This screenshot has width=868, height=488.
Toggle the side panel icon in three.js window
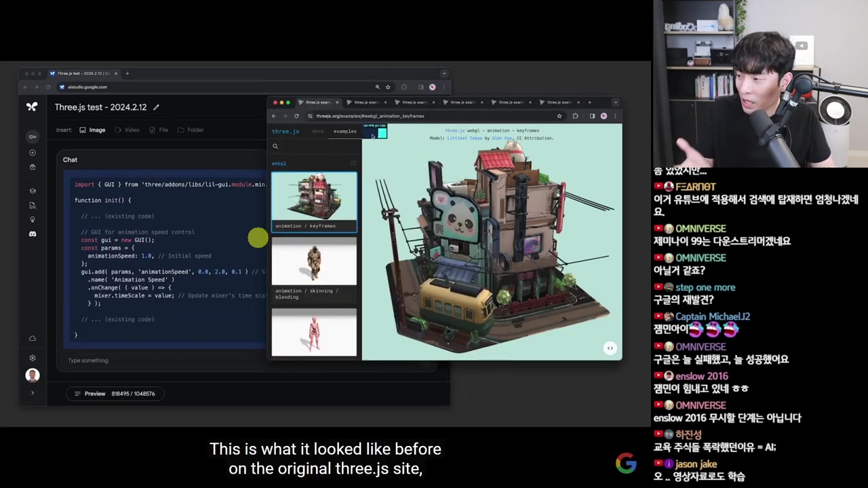point(591,116)
